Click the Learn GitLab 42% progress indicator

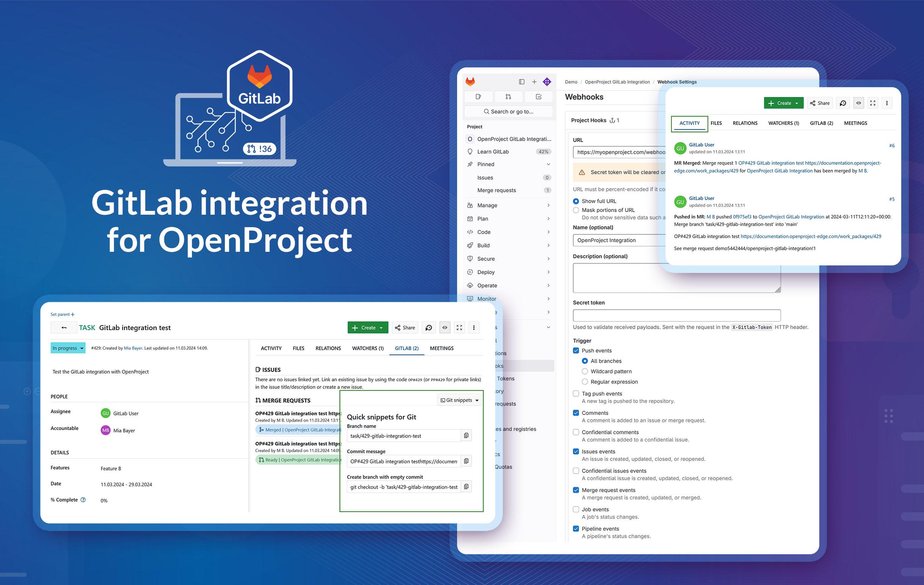(x=544, y=151)
